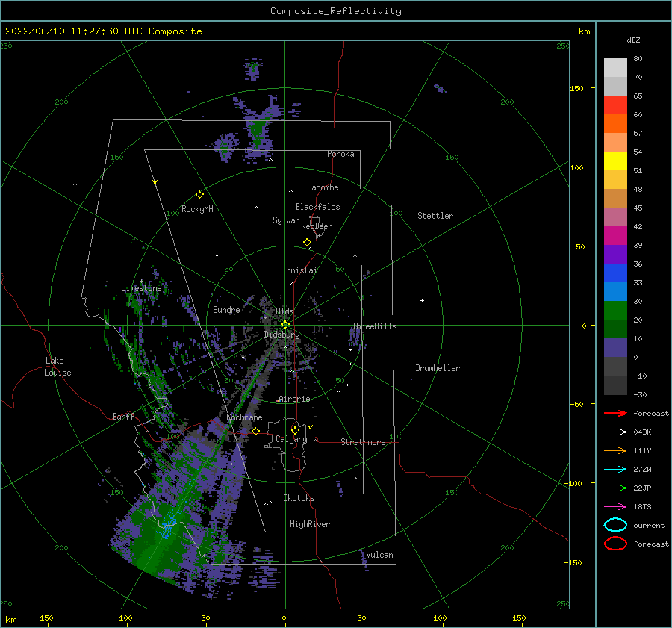This screenshot has height=628, width=672.
Task: Click the magenta 18TS arrow symbol
Action: coord(615,507)
